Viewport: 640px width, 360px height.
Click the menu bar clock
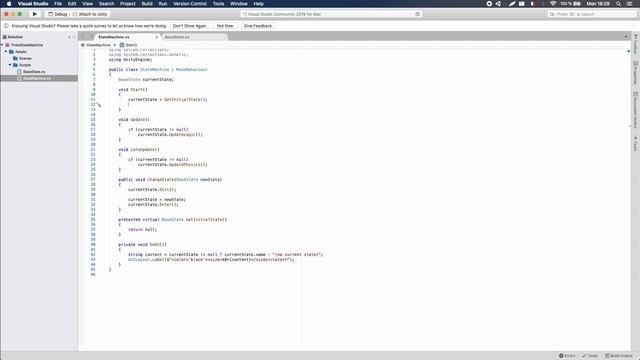click(x=598, y=4)
